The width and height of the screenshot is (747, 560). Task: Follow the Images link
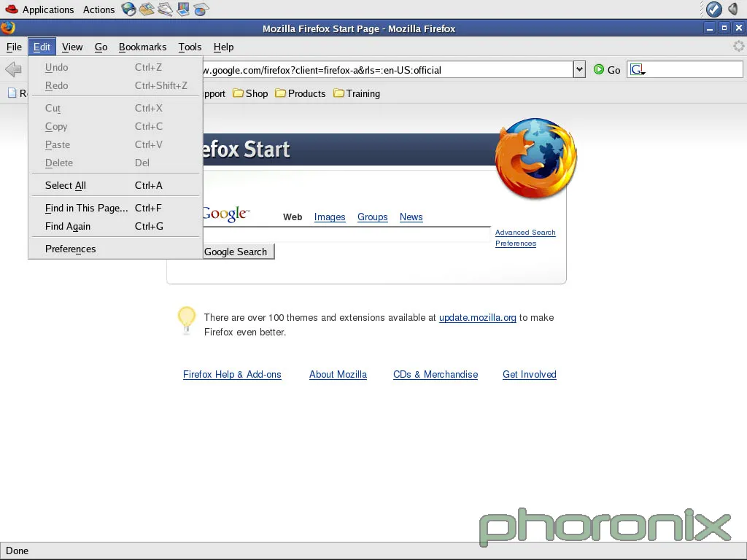[x=330, y=217]
